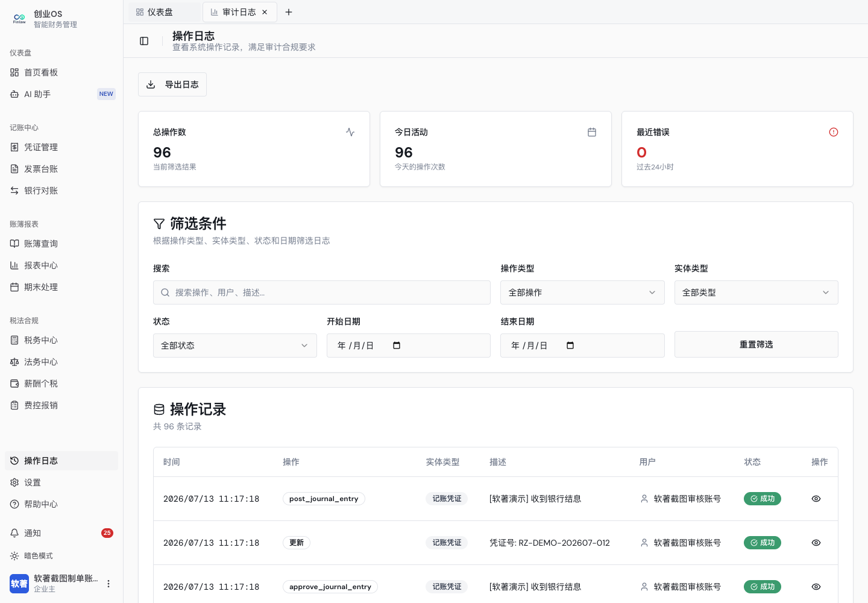Click the 25 notification count badge
868x603 pixels.
click(107, 533)
